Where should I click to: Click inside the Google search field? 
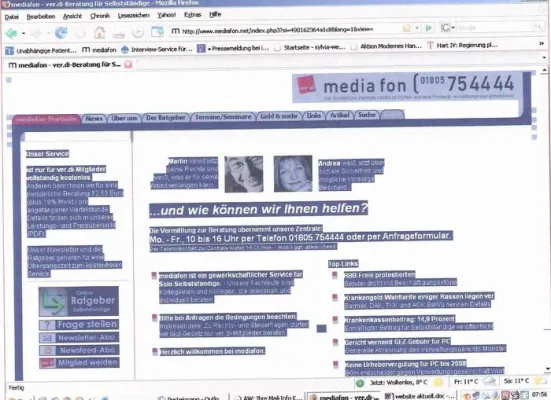[493, 27]
